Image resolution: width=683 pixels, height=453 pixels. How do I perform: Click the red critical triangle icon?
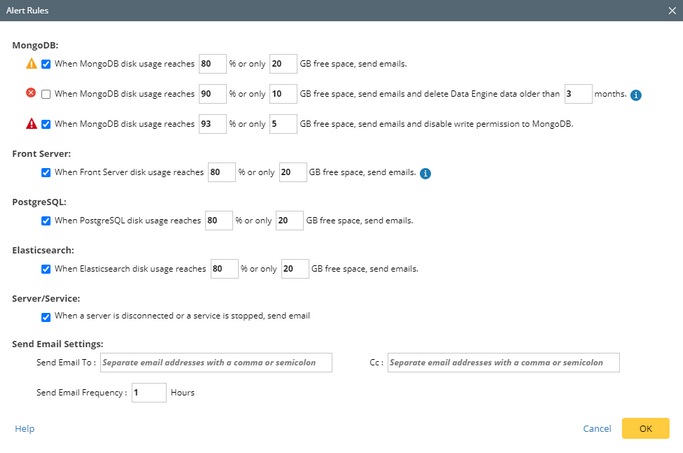click(x=31, y=124)
